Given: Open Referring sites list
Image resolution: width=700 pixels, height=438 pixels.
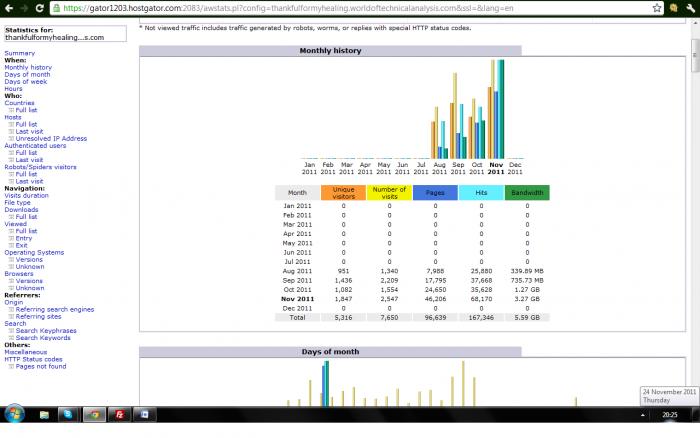Looking at the screenshot, I should (38, 317).
